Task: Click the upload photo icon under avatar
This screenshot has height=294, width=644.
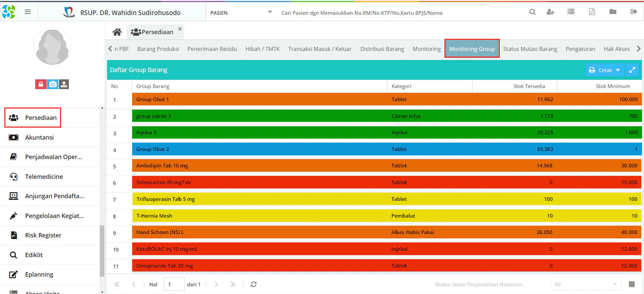Action: 64,84
